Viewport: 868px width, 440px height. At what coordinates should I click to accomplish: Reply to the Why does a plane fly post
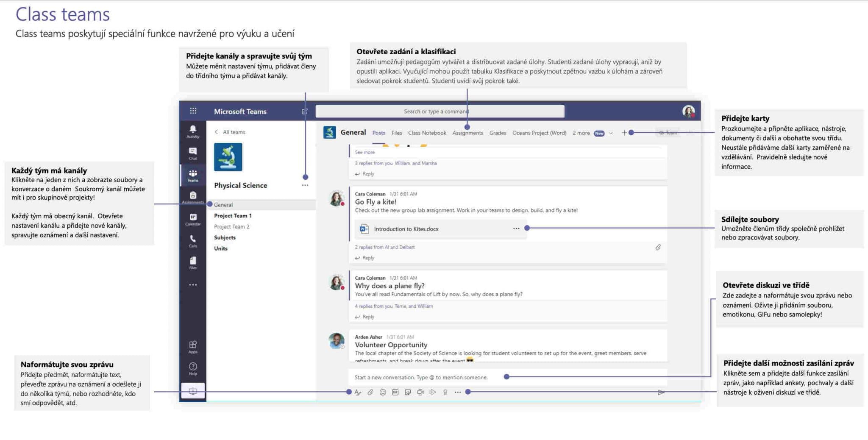pos(364,317)
